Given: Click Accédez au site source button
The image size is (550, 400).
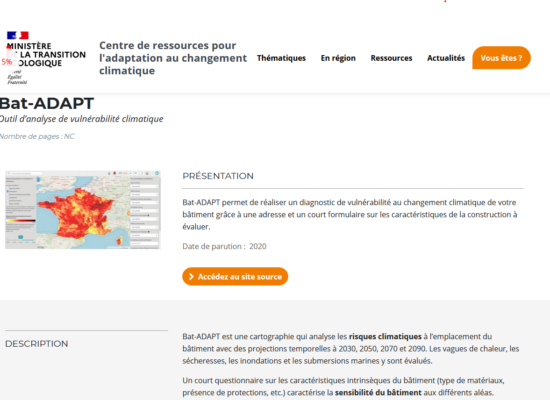Looking at the screenshot, I should click(235, 276).
